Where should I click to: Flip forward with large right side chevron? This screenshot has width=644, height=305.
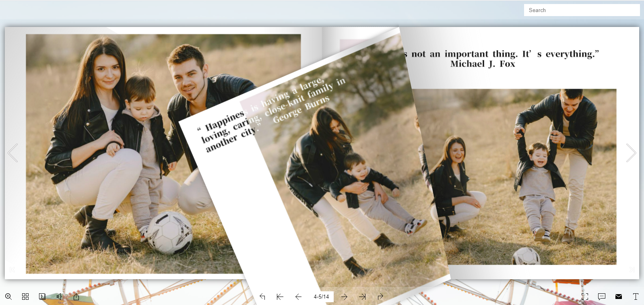[x=631, y=153]
